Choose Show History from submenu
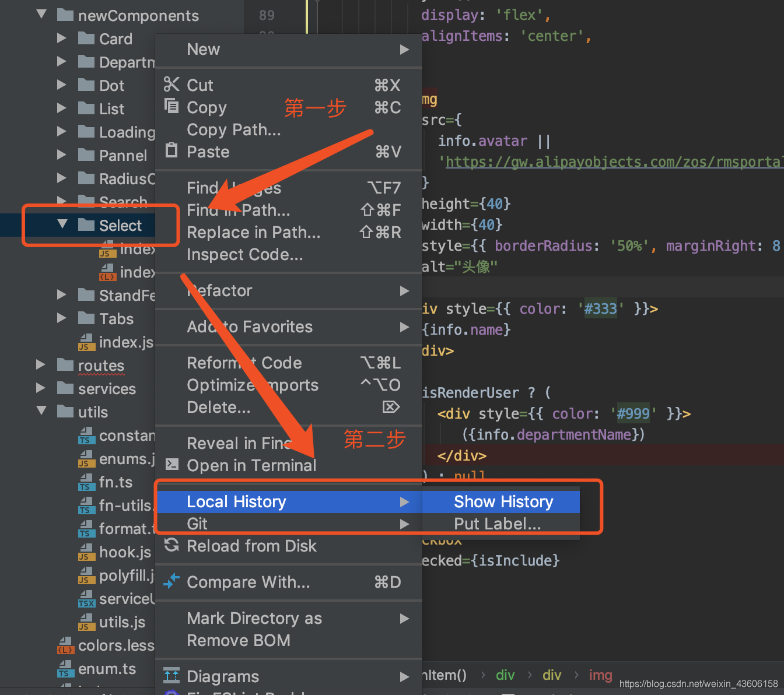 [503, 501]
